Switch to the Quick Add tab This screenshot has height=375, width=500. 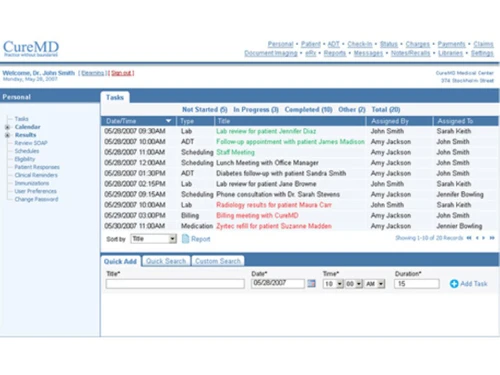120,261
